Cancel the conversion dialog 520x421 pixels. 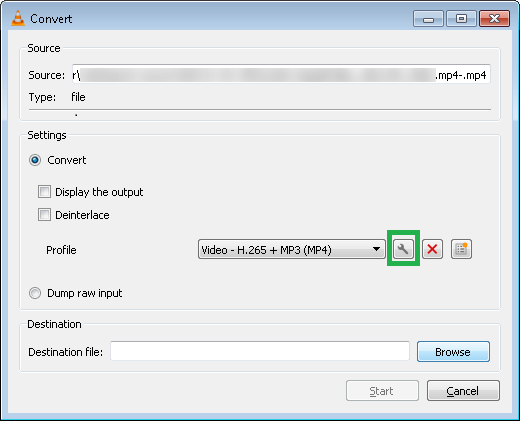coord(463,391)
